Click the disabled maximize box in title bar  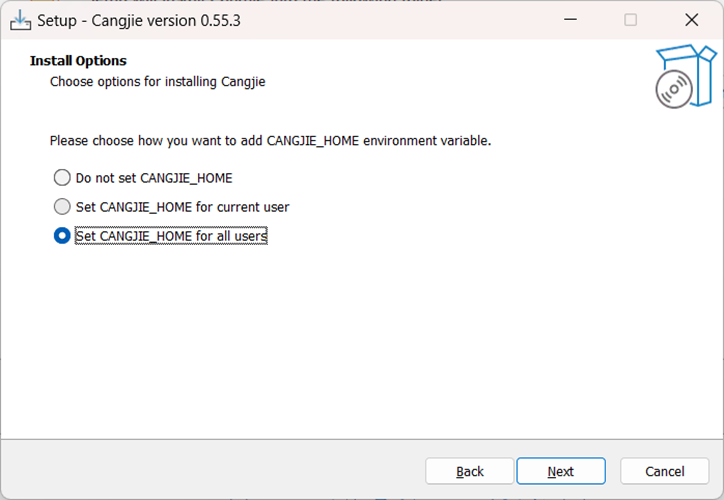pyautogui.click(x=630, y=20)
